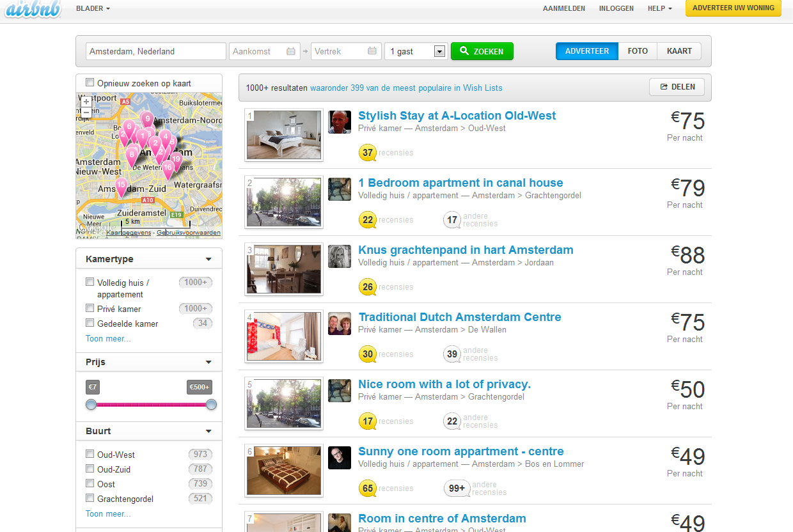Viewport: 793px width, 532px height.
Task: Collapse the Prijs filter section
Action: pyautogui.click(x=208, y=362)
